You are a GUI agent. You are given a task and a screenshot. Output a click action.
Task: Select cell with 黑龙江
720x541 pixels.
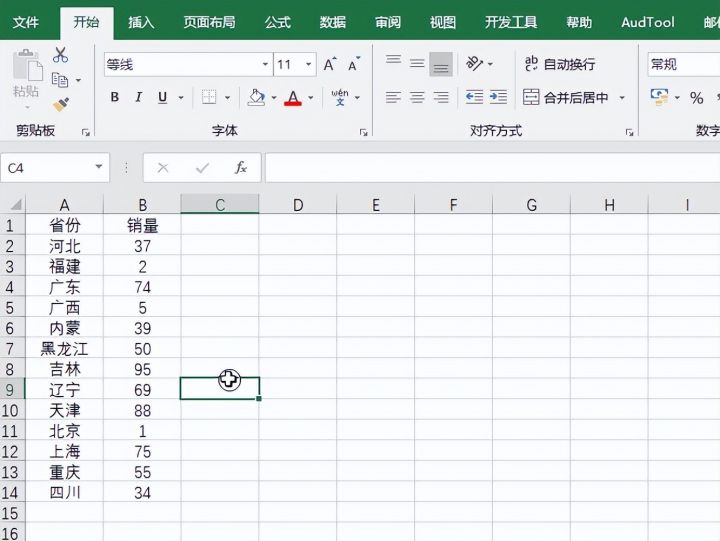(x=64, y=349)
